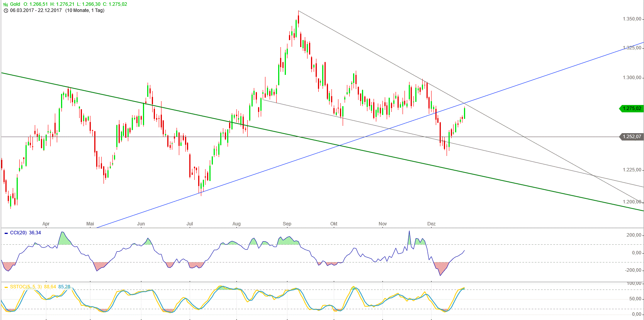The image size is (644, 320).
Task: Click the high value H: 1.276,21
Action: pyautogui.click(x=62, y=4)
